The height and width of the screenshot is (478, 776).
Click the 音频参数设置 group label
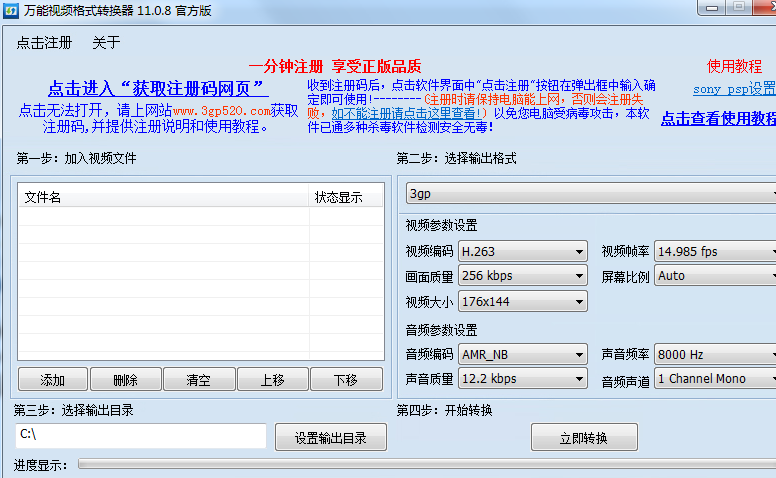pyautogui.click(x=441, y=330)
